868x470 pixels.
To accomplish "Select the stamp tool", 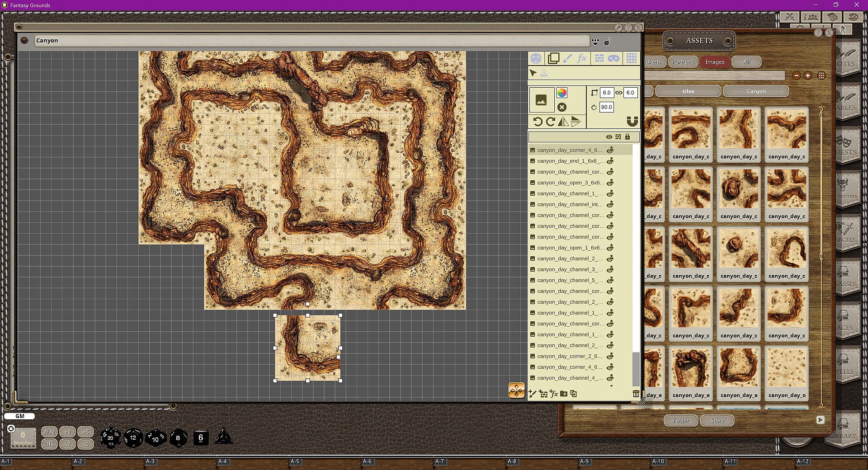I will coord(544,73).
